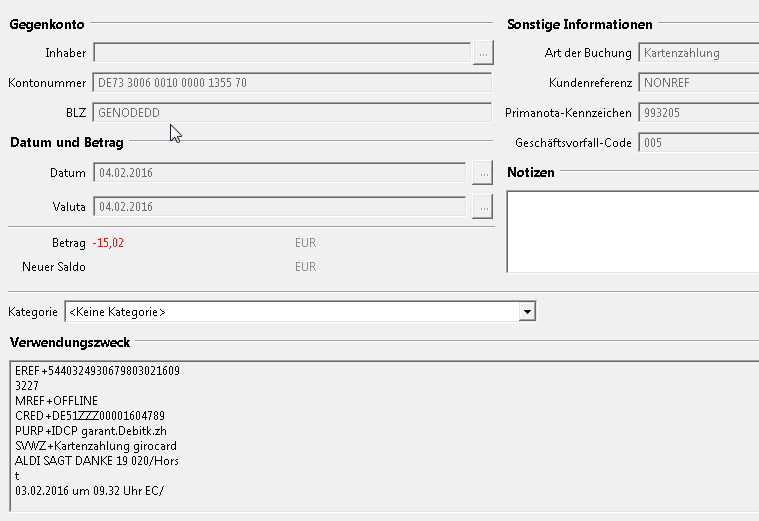Screen dimensions: 759x521
Task: Click the Geschäftsvorfall-Code field
Action: pyautogui.click(x=698, y=143)
